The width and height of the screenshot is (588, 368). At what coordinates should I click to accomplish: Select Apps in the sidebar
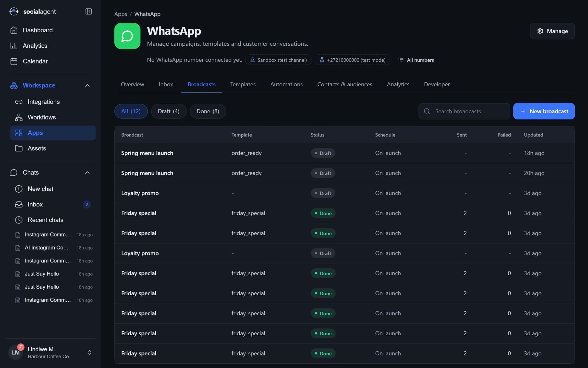coord(53,133)
